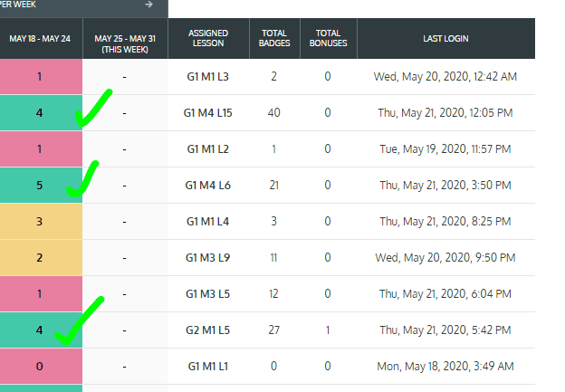Select login Thu, May 21, 2020, 8:25 PM

point(445,221)
